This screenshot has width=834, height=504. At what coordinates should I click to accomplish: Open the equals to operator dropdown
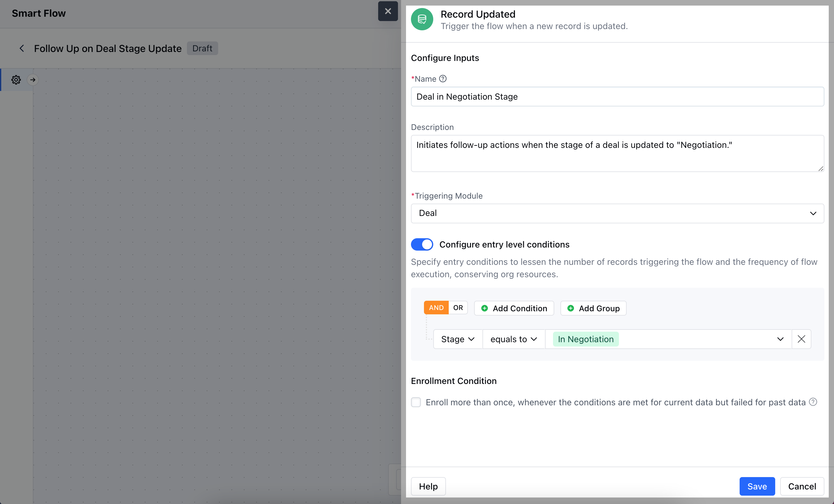tap(513, 339)
